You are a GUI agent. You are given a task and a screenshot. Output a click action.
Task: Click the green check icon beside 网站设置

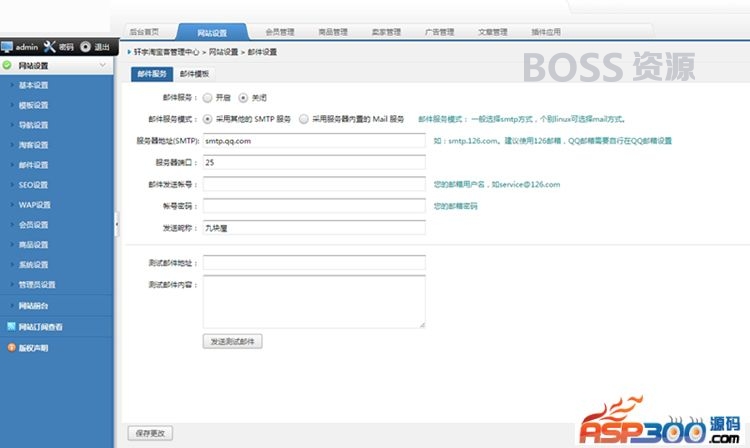click(x=7, y=65)
